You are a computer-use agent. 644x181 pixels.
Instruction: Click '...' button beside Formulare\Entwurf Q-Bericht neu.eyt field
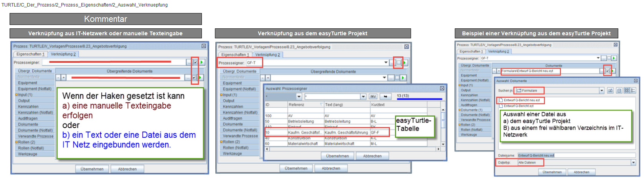[602, 71]
